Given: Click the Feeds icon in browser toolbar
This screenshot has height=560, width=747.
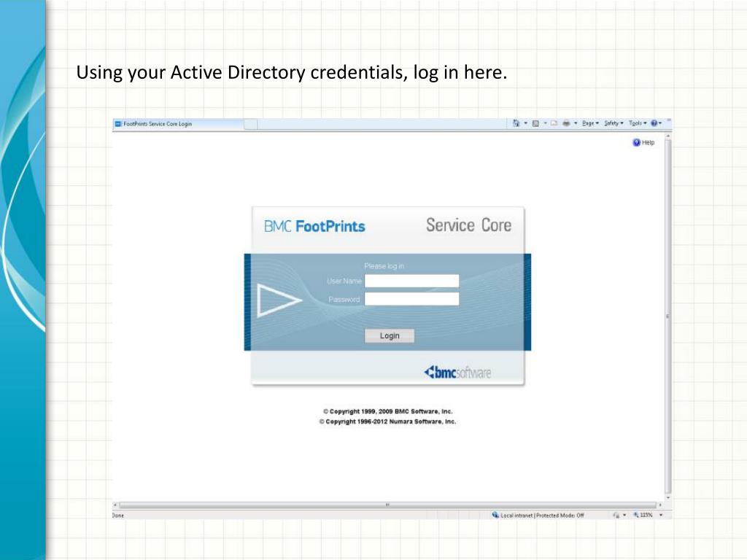Looking at the screenshot, I should click(535, 123).
